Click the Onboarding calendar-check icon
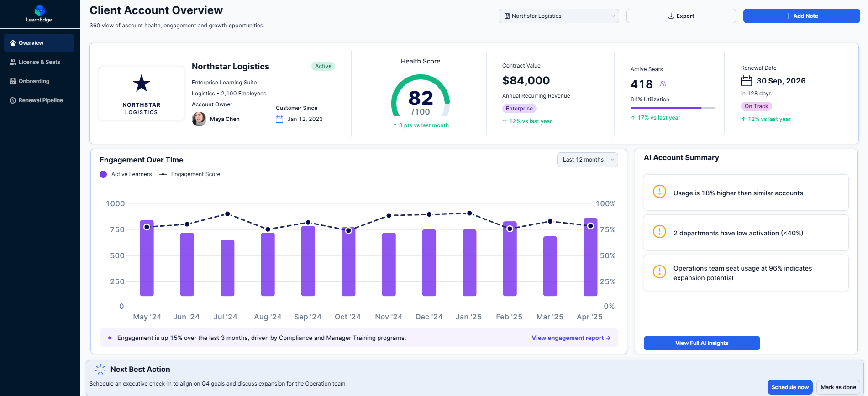 13,81
